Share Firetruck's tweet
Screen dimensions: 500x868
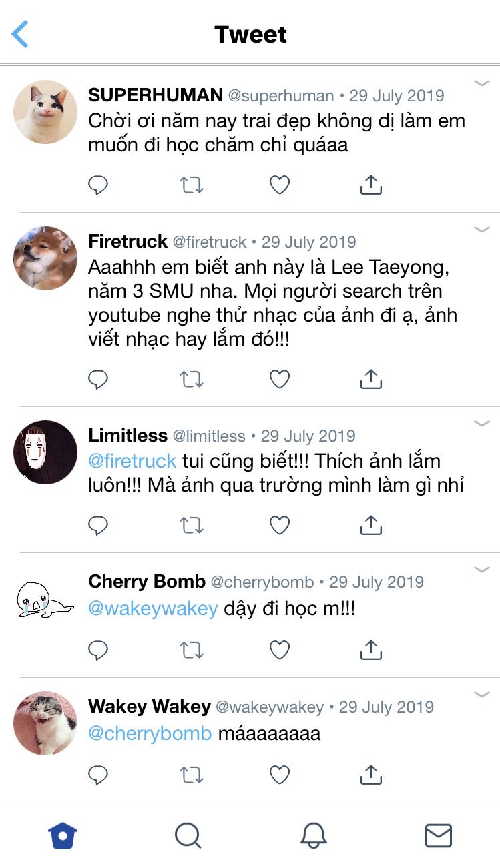click(x=370, y=379)
